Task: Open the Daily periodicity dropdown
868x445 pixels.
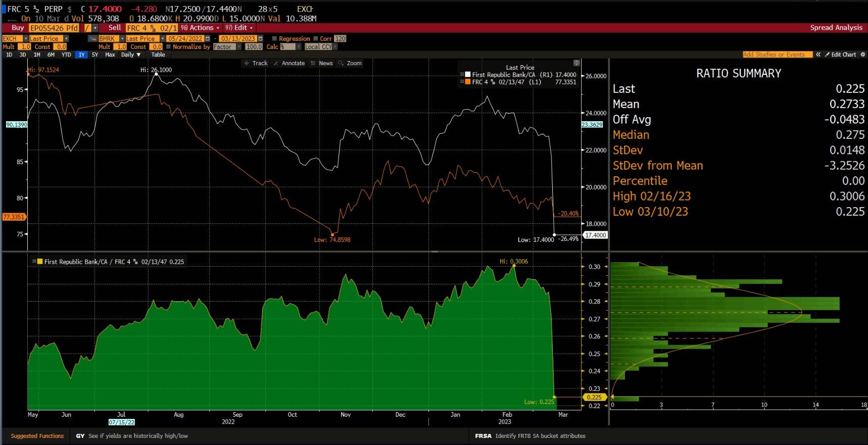Action: tap(131, 55)
